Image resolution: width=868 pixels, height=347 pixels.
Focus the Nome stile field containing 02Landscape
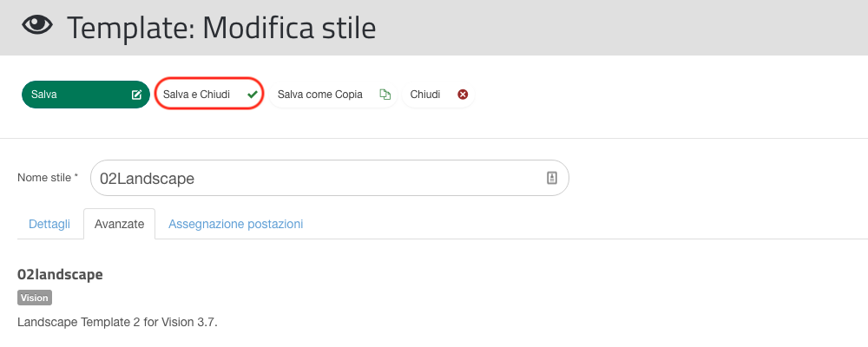329,178
